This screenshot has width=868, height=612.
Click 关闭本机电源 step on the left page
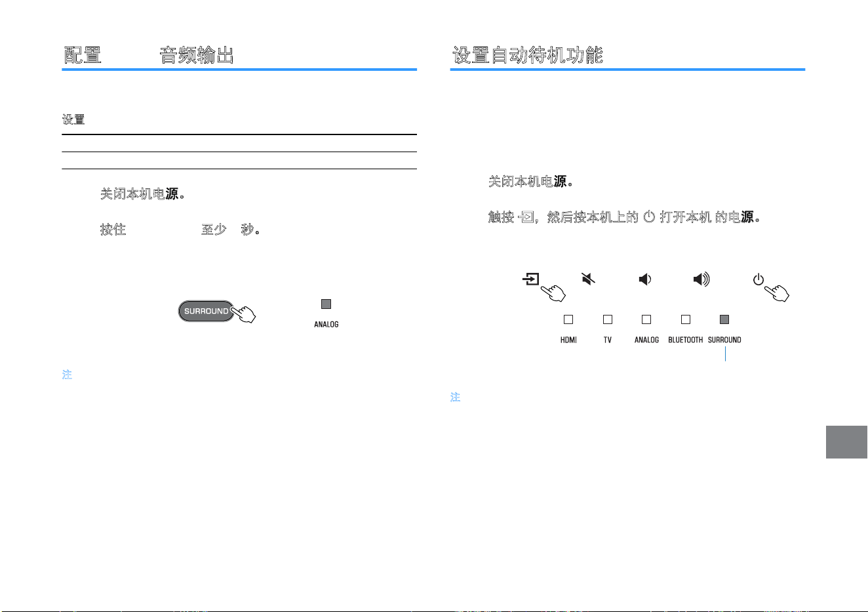pyautogui.click(x=142, y=194)
